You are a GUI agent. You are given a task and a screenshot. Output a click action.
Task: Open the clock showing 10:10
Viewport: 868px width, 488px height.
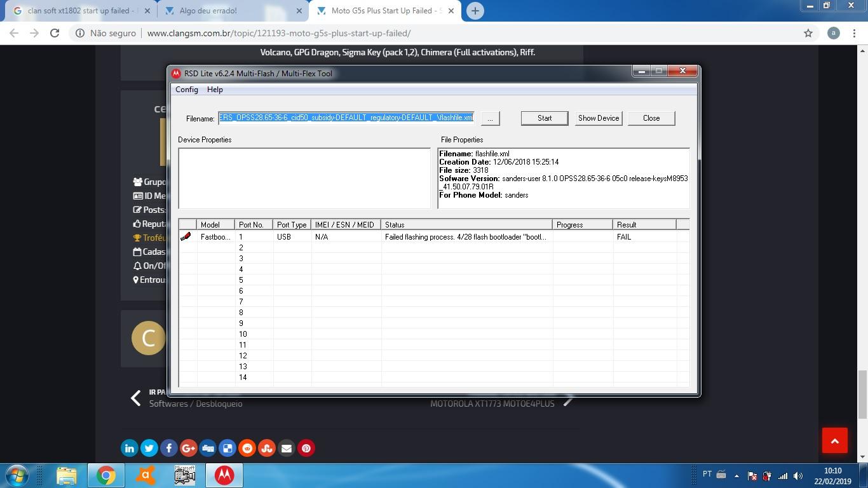(x=833, y=471)
